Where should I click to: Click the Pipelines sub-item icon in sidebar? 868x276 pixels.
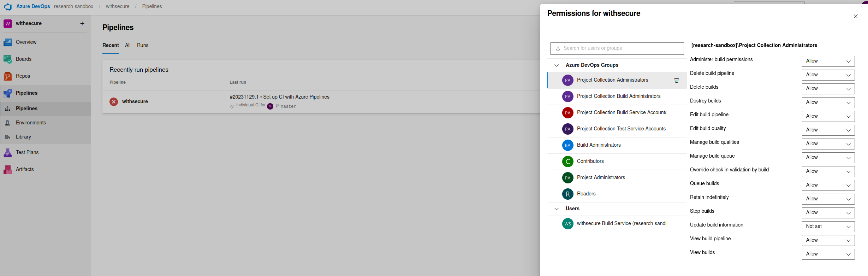coord(7,109)
